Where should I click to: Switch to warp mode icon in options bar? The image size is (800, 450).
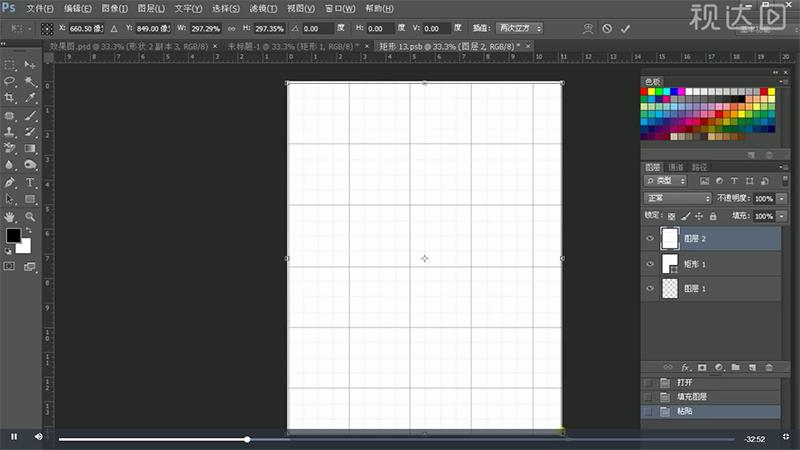tap(587, 29)
